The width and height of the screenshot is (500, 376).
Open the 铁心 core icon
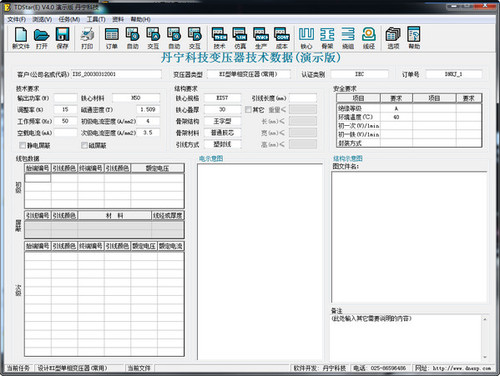click(306, 38)
